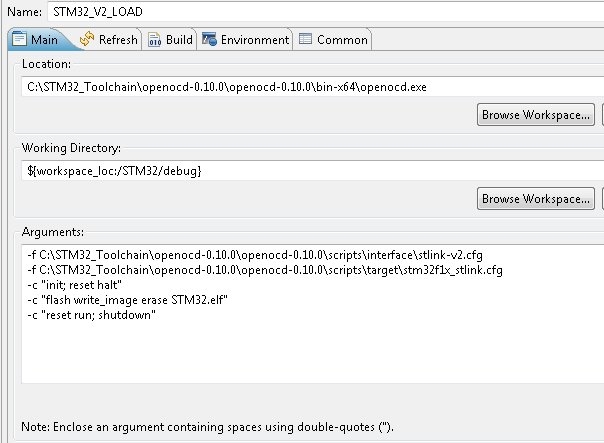Click the Refresh tab arrows icon
This screenshot has width=604, height=443.
pyautogui.click(x=87, y=39)
